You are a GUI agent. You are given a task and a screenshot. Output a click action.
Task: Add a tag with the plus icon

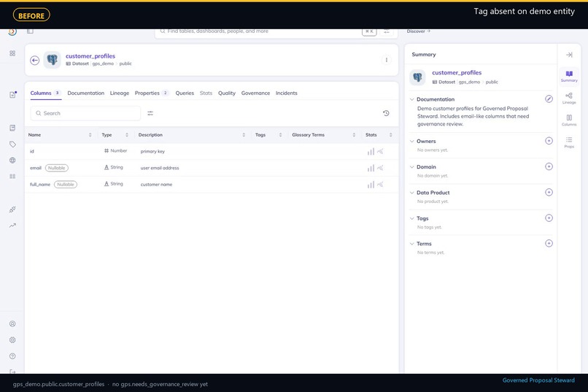549,218
